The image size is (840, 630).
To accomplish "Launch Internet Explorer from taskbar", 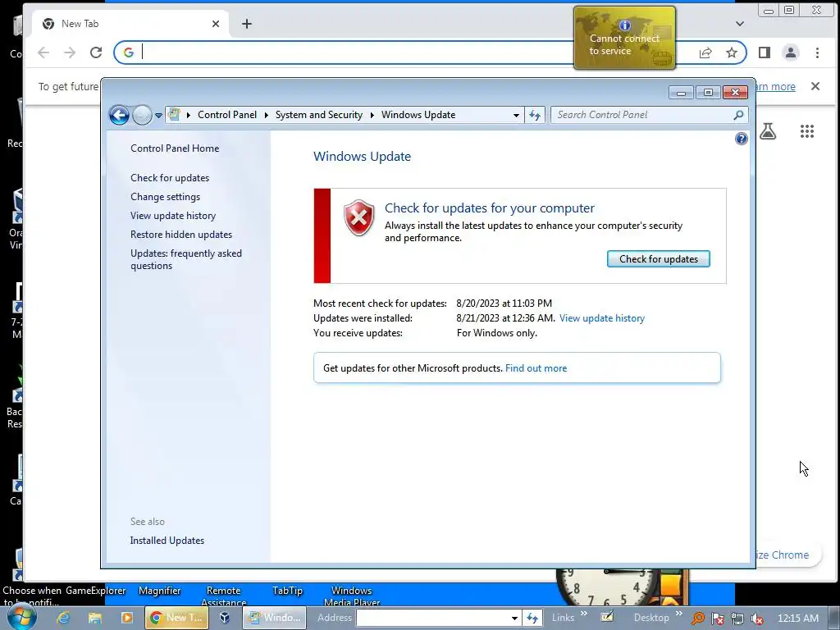I will pos(63,618).
